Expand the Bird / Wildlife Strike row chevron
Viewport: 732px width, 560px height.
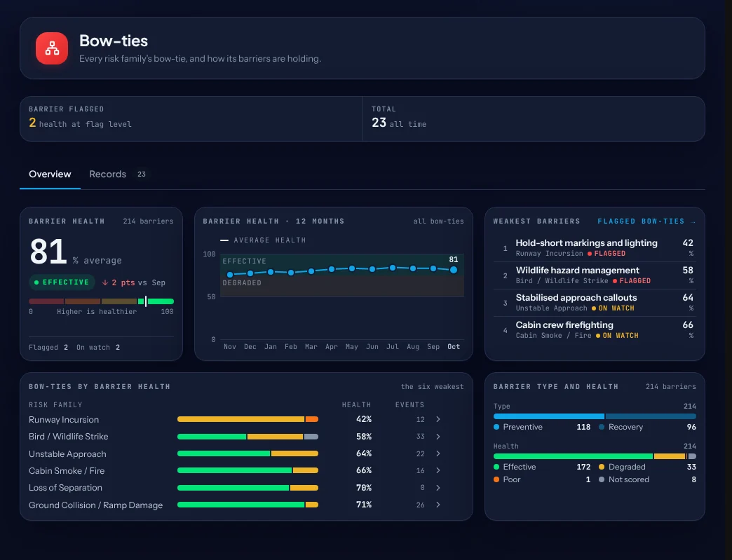438,437
